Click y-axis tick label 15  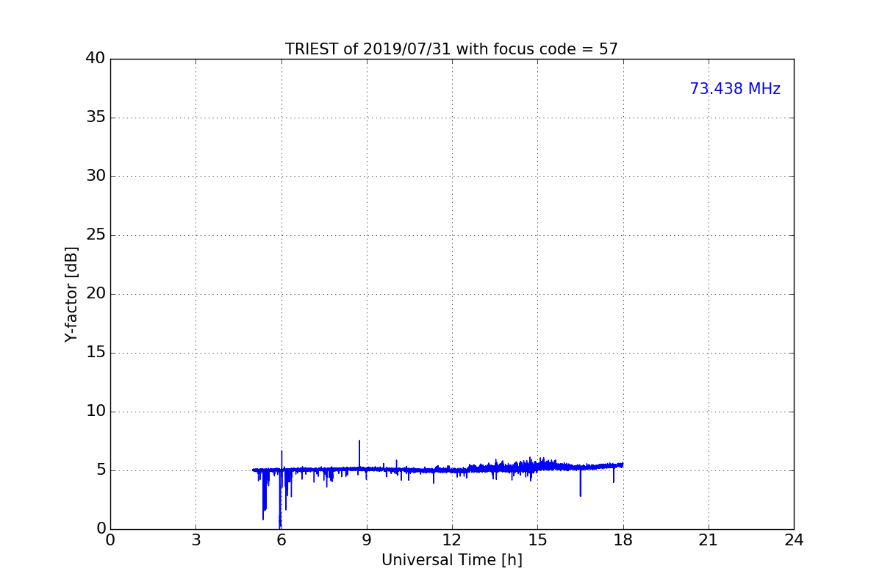[x=96, y=353]
